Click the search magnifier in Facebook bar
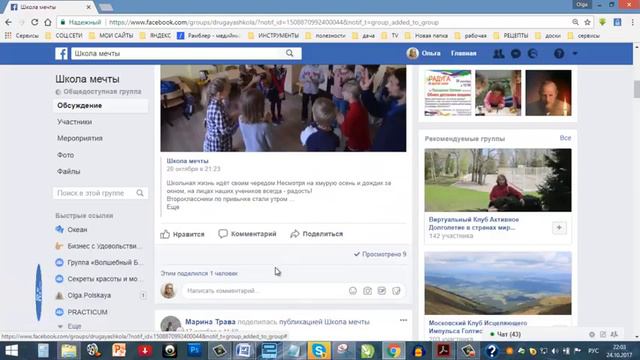The width and height of the screenshot is (640, 360). coord(289,53)
